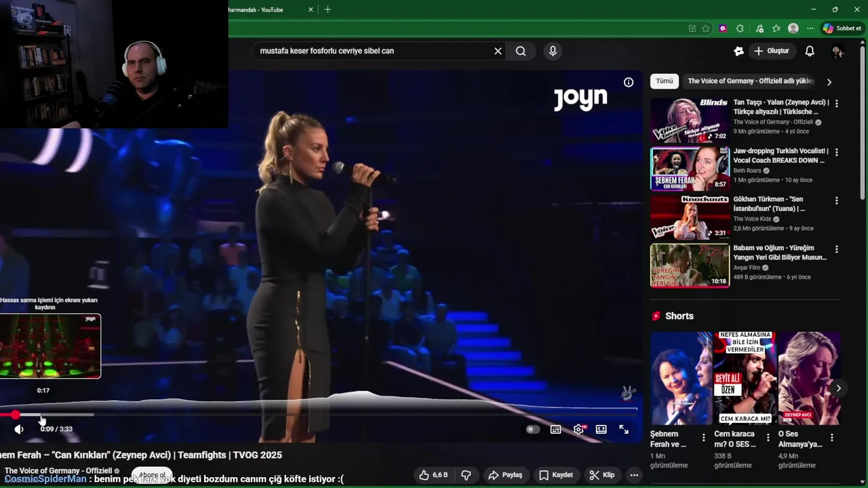Click the Beth Roars channel name
Screen dimensions: 868x488
747,171
